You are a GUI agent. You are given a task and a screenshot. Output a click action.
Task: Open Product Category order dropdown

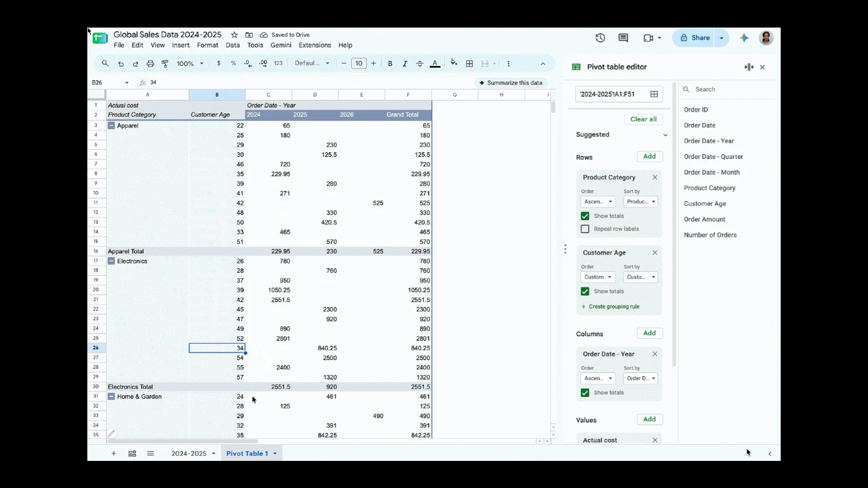pyautogui.click(x=598, y=202)
